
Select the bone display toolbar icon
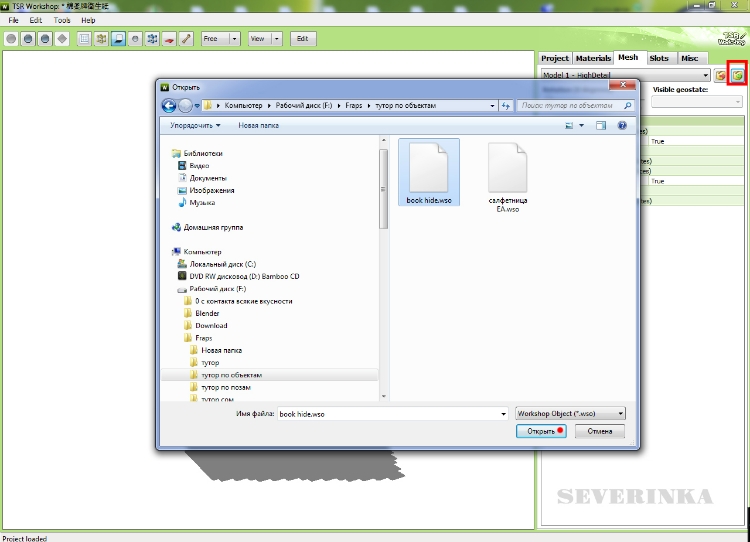tap(186, 39)
